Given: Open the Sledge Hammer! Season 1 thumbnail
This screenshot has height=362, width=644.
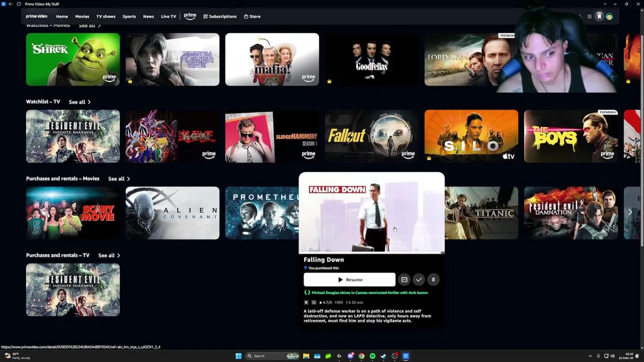Looking at the screenshot, I should click(272, 136).
